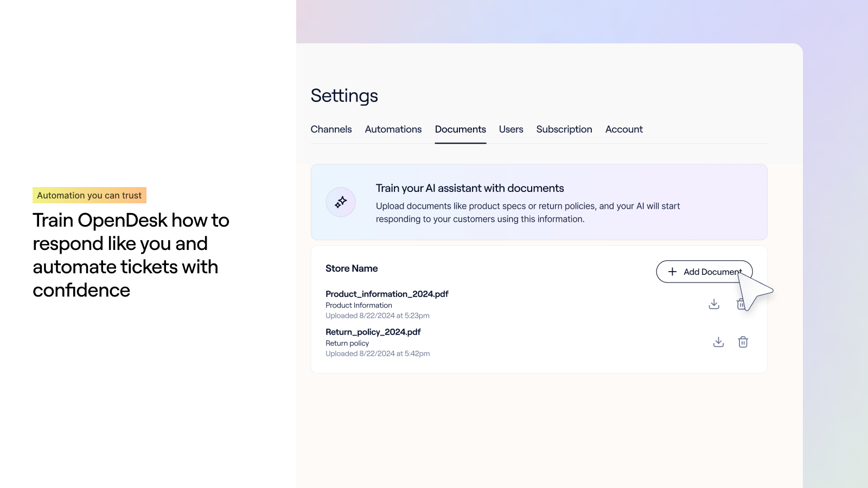Click the plus icon on Add Document
The image size is (868, 488).
(672, 272)
